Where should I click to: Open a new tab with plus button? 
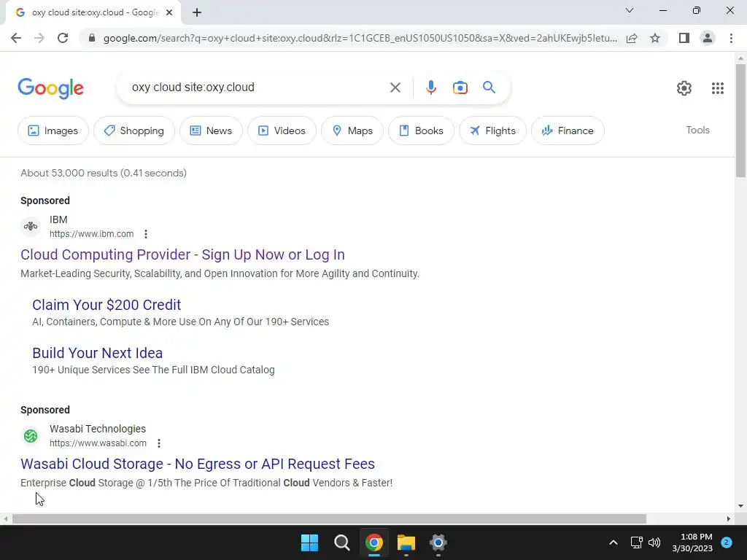point(197,13)
